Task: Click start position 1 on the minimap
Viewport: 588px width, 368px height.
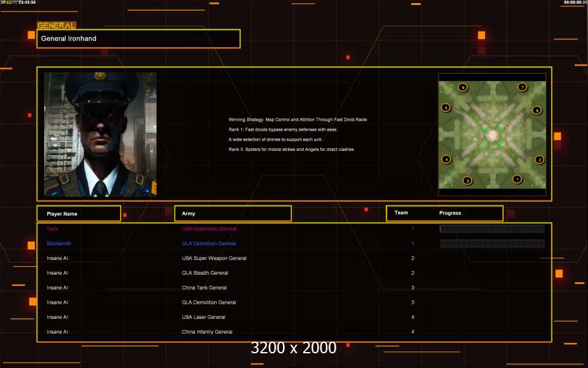Action: [517, 179]
